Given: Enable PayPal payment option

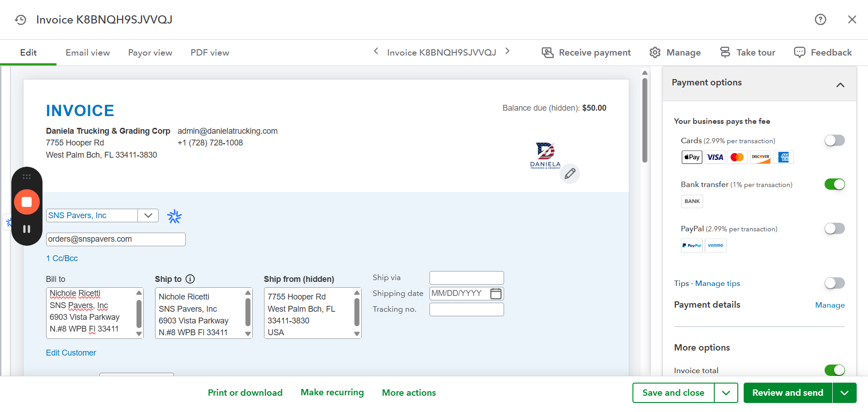Looking at the screenshot, I should click(x=834, y=229).
